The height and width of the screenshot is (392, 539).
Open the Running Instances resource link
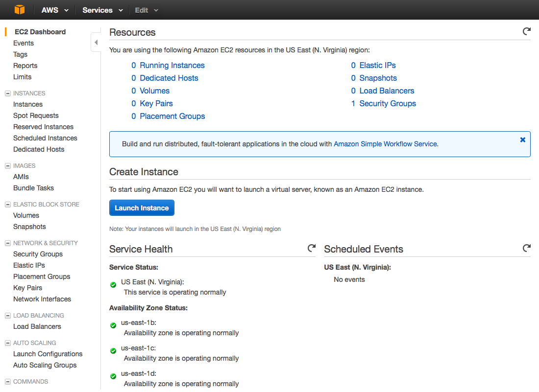pyautogui.click(x=172, y=65)
